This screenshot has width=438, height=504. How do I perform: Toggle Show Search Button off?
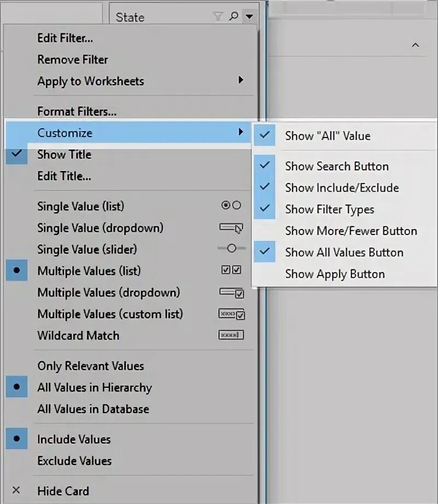pyautogui.click(x=336, y=166)
